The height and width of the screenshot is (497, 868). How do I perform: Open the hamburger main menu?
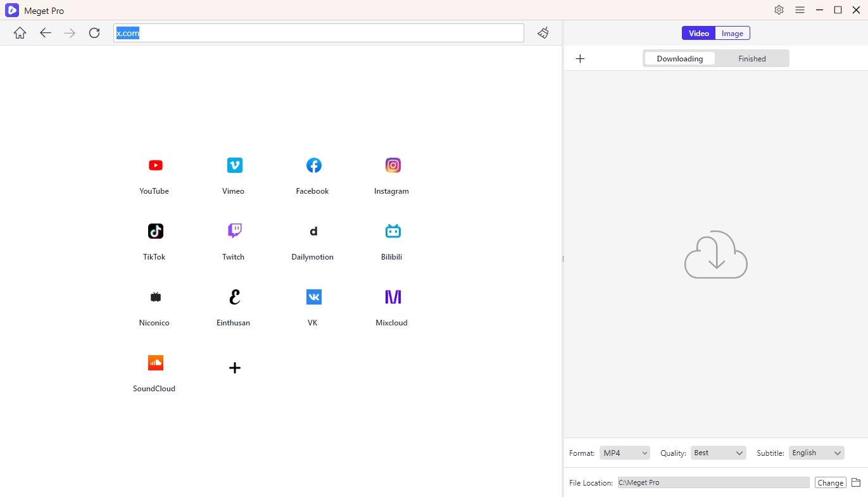tap(800, 10)
